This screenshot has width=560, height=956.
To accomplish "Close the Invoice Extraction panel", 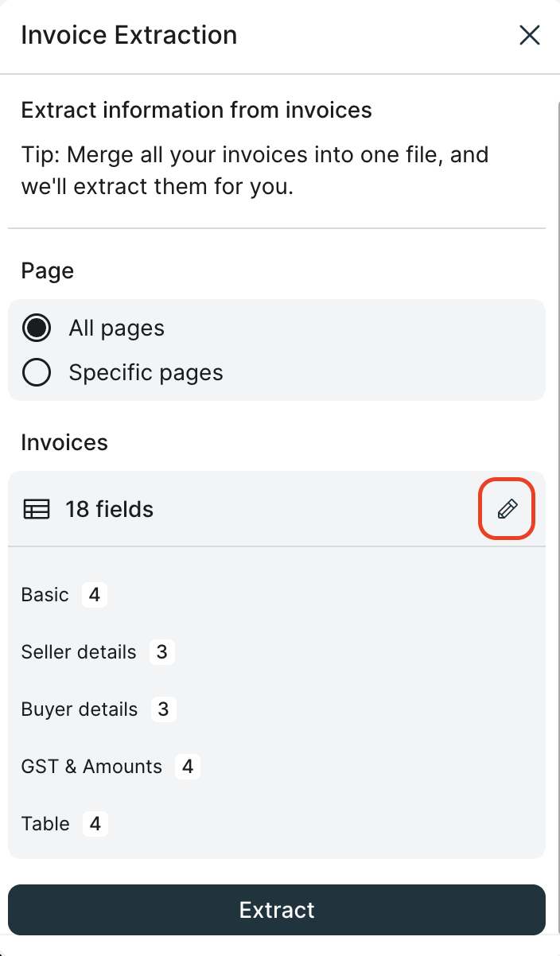I will tap(529, 35).
